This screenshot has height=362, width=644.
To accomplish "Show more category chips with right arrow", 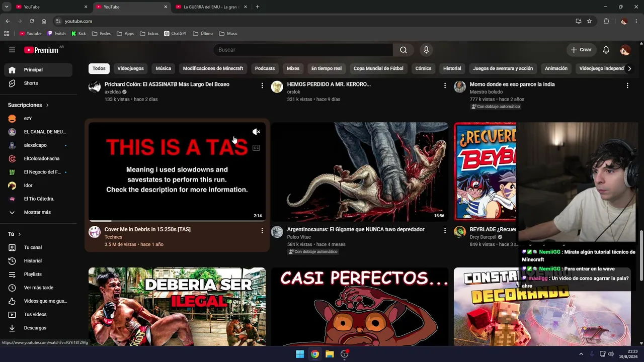I will click(x=629, y=68).
